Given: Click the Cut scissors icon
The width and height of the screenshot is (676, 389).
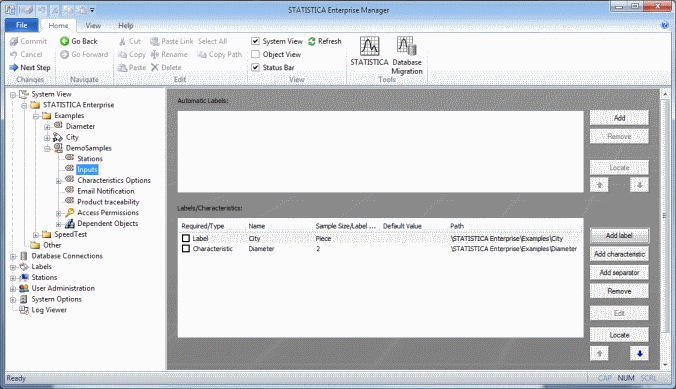Looking at the screenshot, I should click(122, 41).
